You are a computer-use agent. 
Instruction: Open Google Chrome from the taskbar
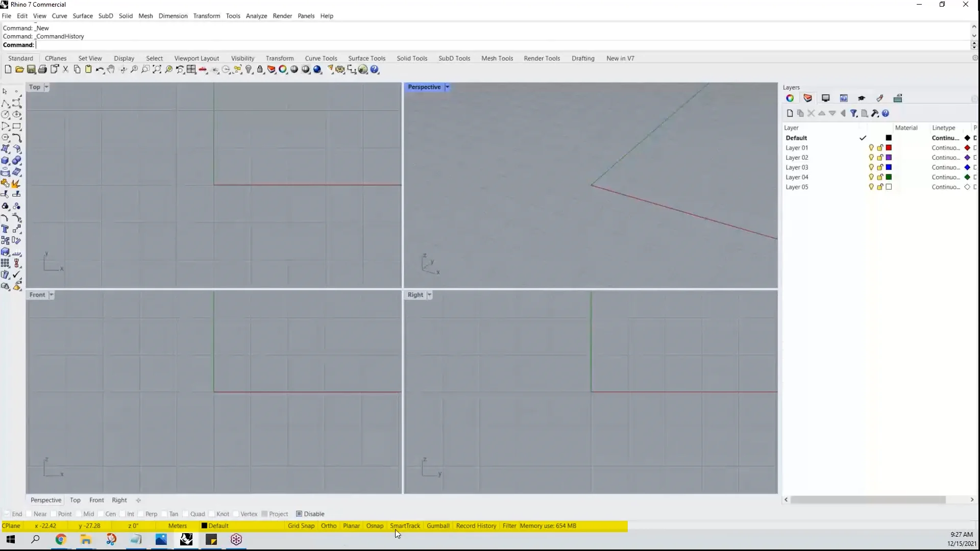[60, 539]
